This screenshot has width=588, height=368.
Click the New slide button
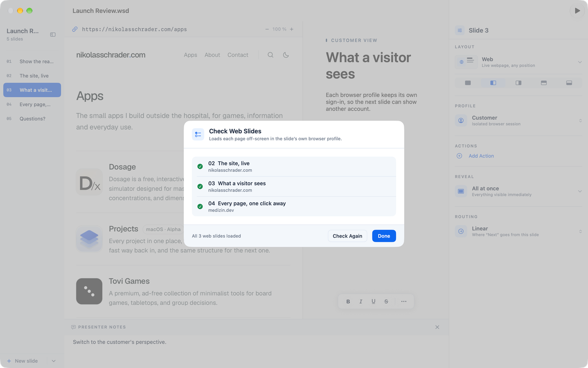click(x=22, y=361)
